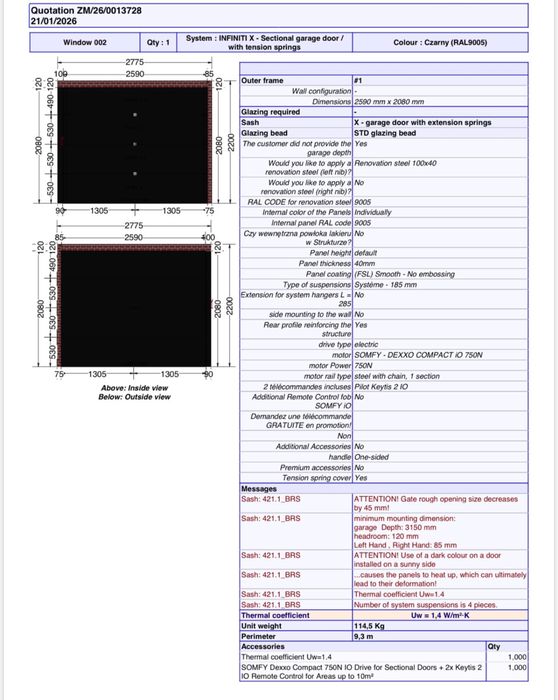Select steel with chain, 1 section value
This screenshot has width=558, height=700.
[397, 376]
